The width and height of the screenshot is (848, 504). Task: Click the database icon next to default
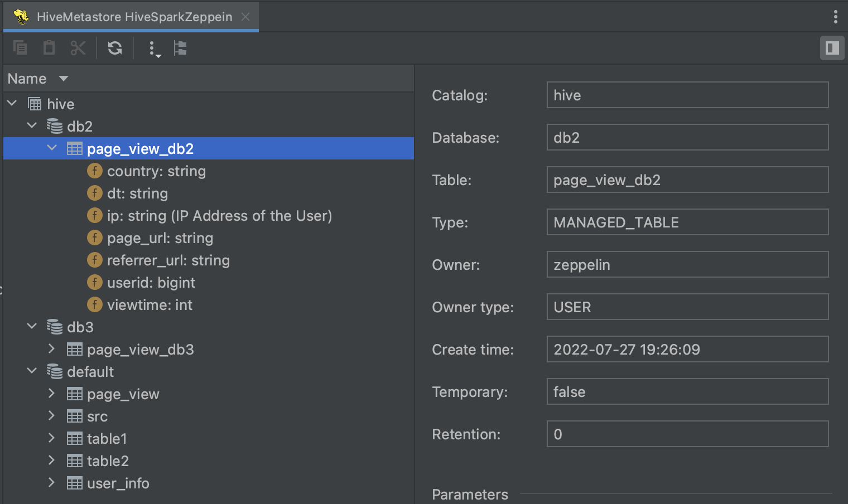pyautogui.click(x=55, y=371)
